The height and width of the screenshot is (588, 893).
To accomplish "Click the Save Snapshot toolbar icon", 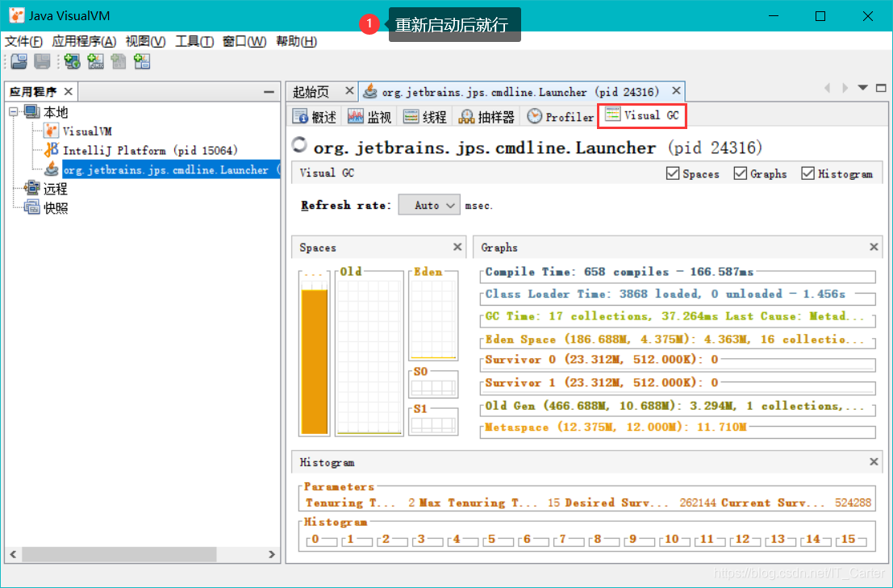I will click(x=42, y=61).
